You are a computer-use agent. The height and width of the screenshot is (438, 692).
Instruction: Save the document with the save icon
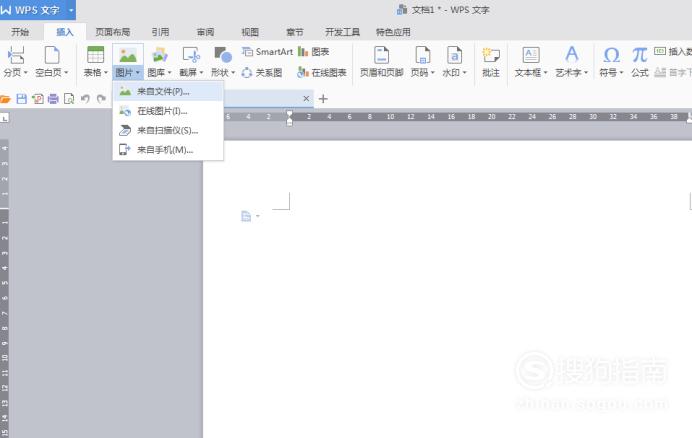pyautogui.click(x=21, y=99)
